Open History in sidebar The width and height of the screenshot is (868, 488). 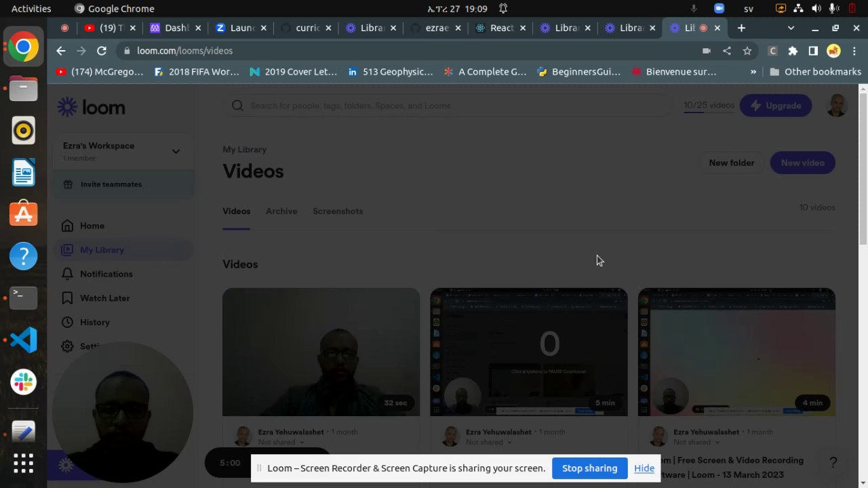click(x=94, y=323)
